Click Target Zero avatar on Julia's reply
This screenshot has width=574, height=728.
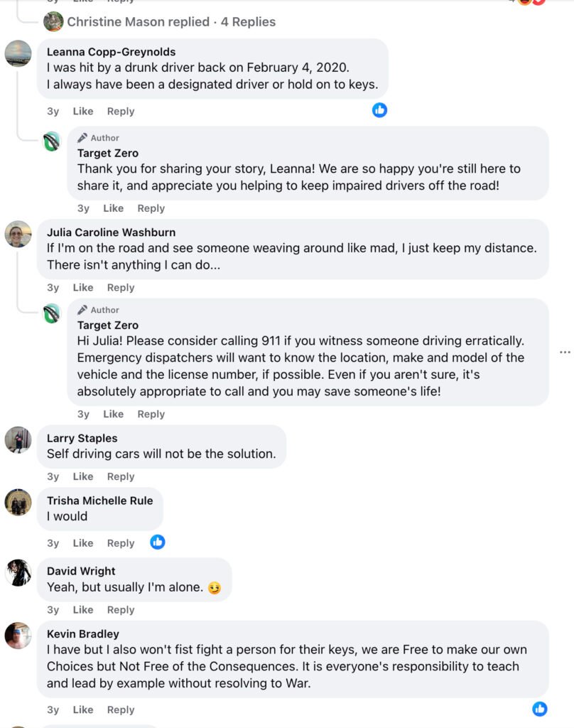click(x=52, y=314)
